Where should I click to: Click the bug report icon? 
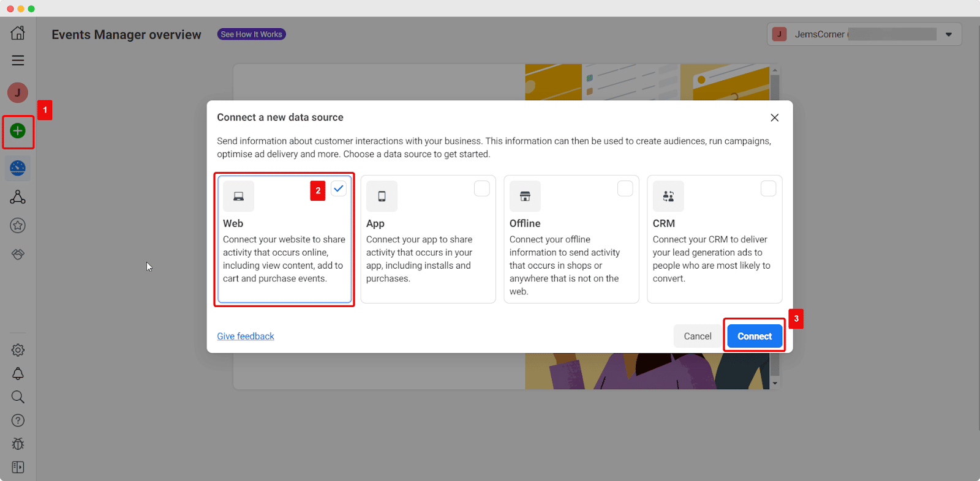[x=18, y=444]
